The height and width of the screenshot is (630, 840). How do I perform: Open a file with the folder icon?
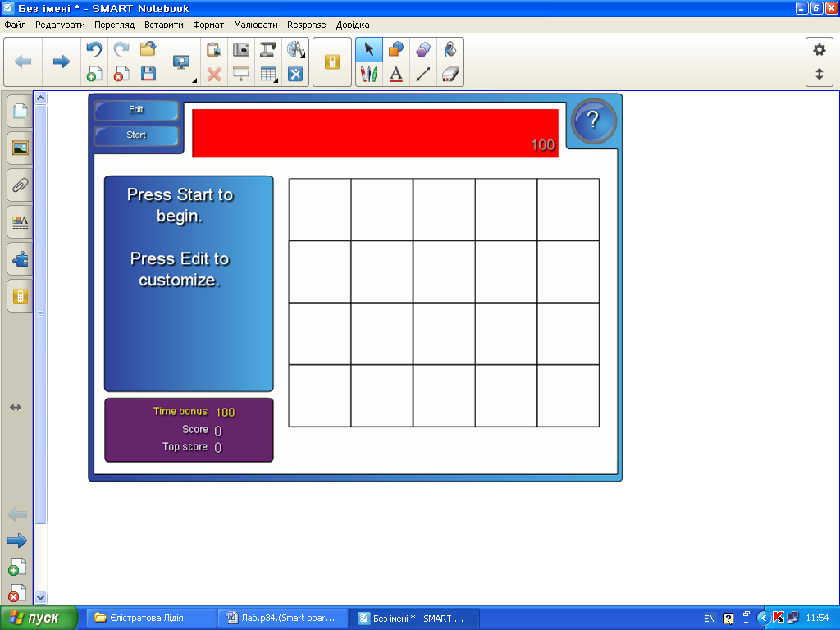(x=148, y=50)
